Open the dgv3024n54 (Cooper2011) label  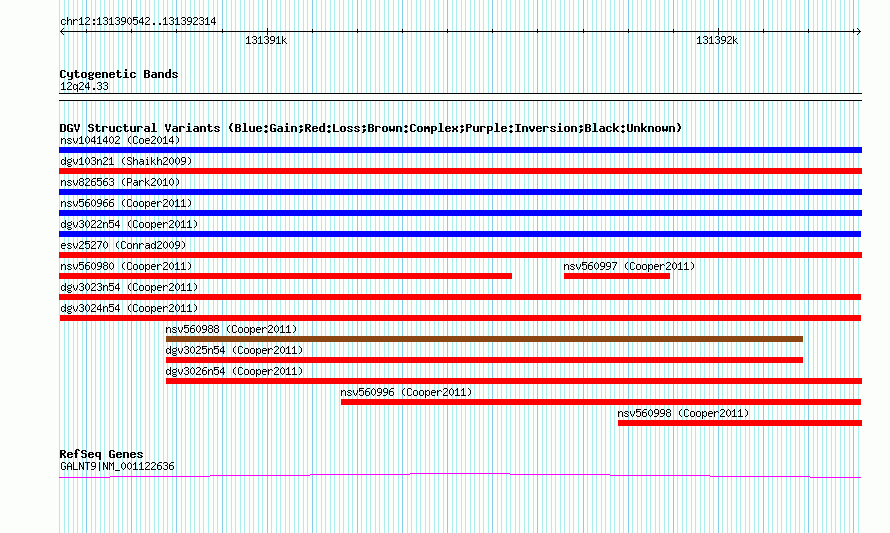(x=129, y=308)
